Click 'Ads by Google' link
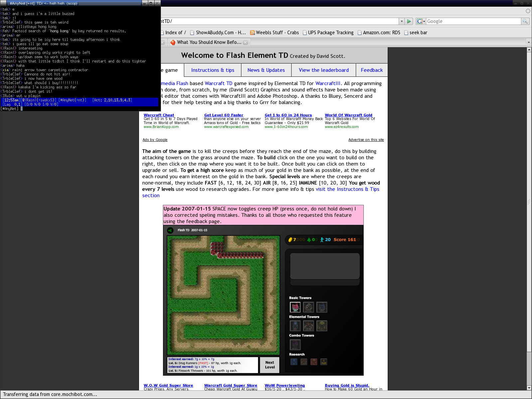The width and height of the screenshot is (532, 399). tap(155, 140)
